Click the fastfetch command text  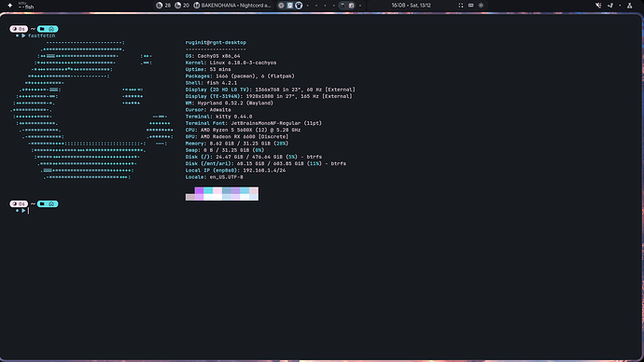point(41,35)
